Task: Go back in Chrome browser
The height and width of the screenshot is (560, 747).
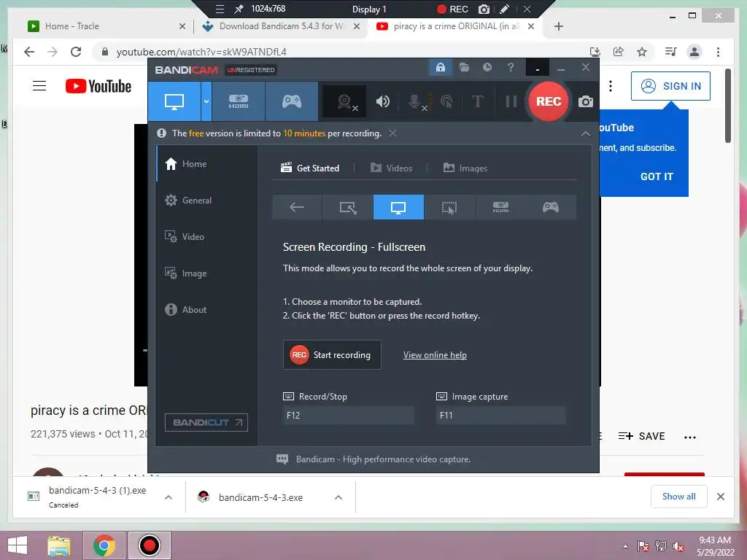Action: 29,52
